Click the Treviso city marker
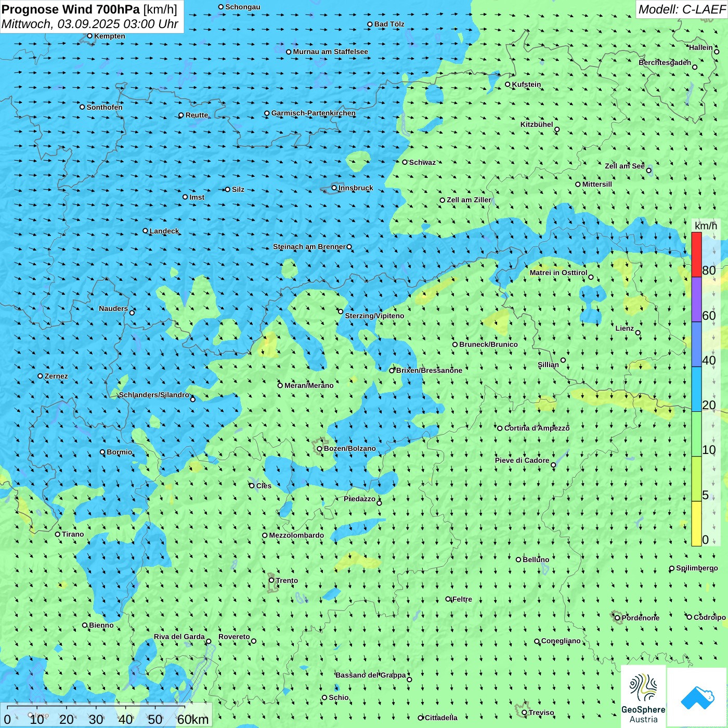The image size is (728, 728). (x=524, y=713)
